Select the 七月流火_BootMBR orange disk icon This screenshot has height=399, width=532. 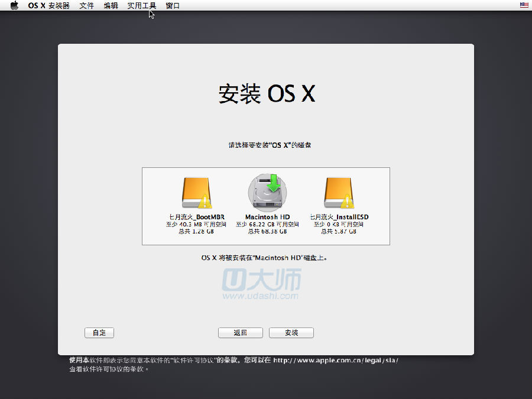pyautogui.click(x=196, y=193)
